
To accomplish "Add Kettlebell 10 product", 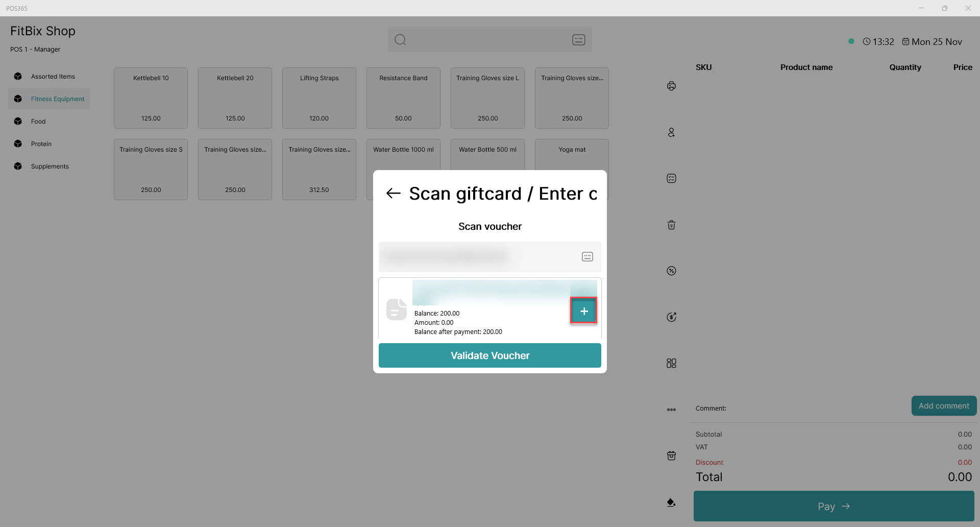I will tap(151, 98).
